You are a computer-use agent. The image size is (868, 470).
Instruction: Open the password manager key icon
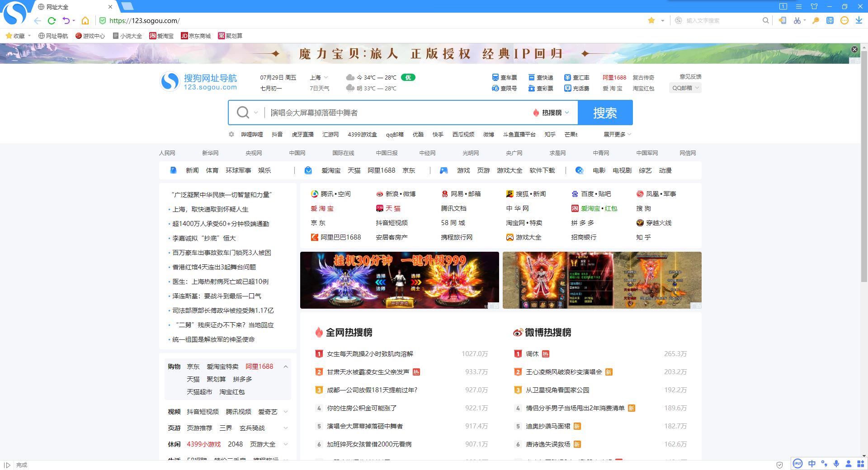click(816, 20)
